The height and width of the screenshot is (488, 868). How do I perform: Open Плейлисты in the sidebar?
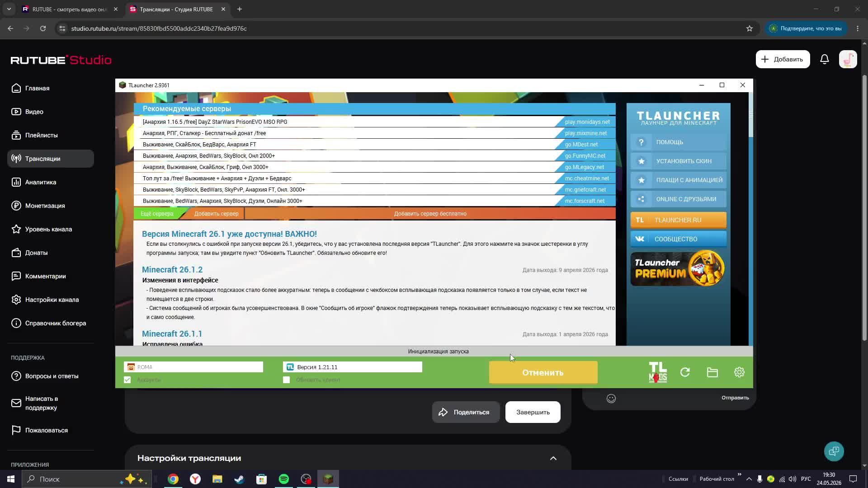click(51, 135)
